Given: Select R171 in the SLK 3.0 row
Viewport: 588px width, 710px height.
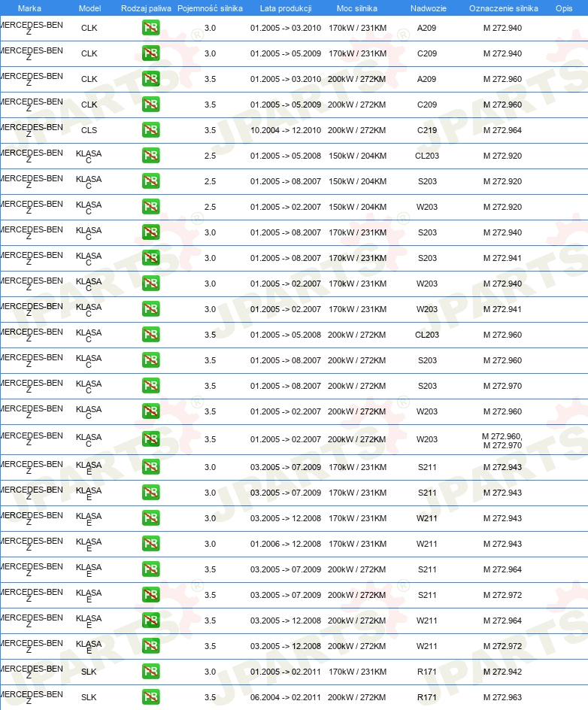Looking at the screenshot, I should coord(427,672).
